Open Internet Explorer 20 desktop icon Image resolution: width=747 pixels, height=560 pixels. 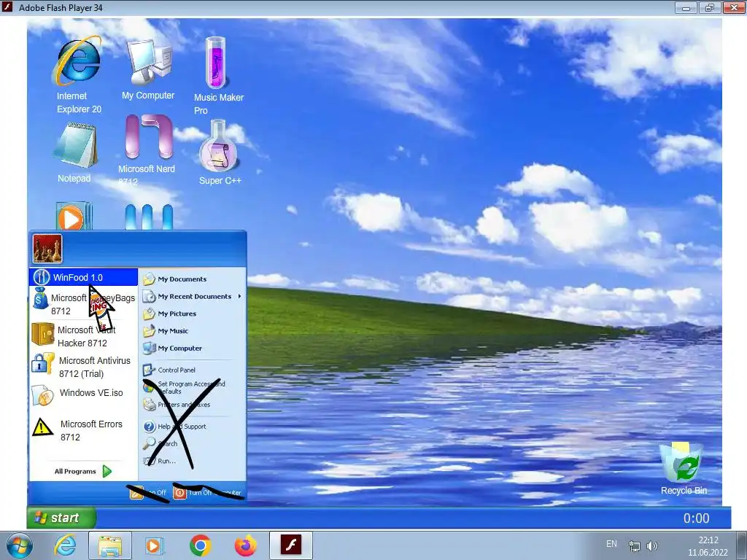point(78,75)
